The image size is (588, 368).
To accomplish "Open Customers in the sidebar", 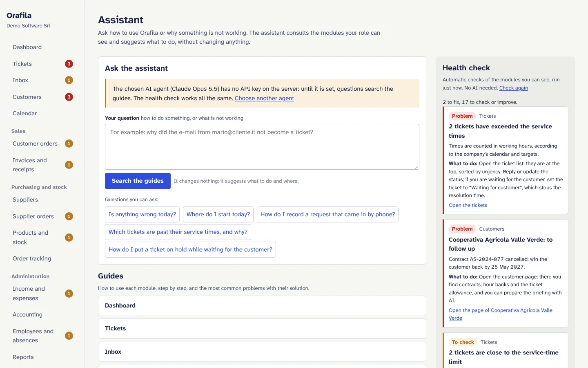I will (42, 97).
